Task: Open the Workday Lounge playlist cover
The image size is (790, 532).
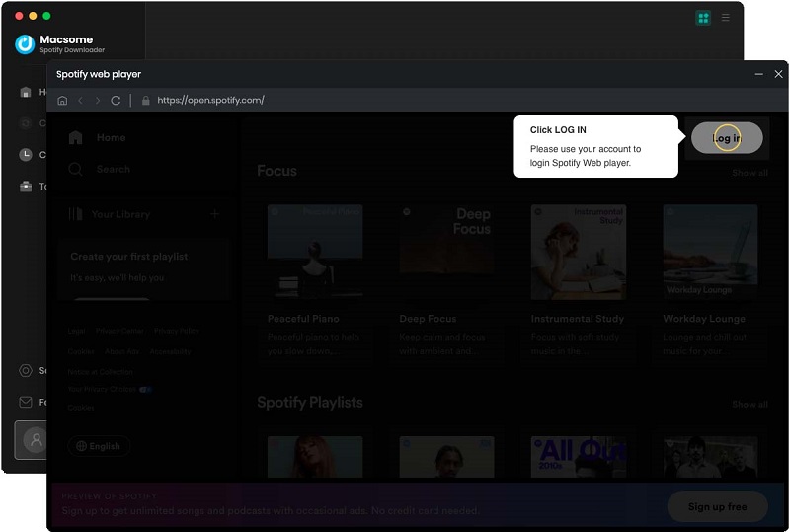Action: 710,252
